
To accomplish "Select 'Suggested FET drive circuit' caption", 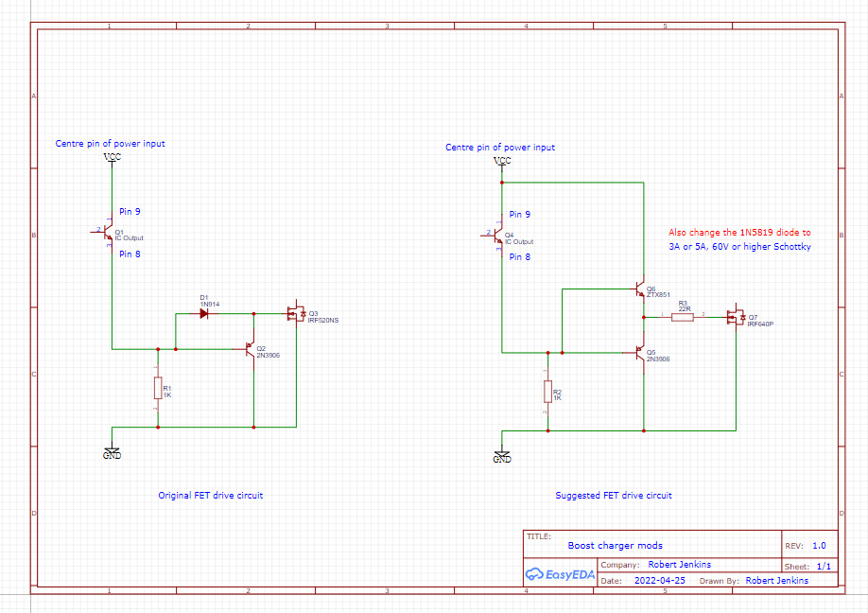I will click(614, 495).
